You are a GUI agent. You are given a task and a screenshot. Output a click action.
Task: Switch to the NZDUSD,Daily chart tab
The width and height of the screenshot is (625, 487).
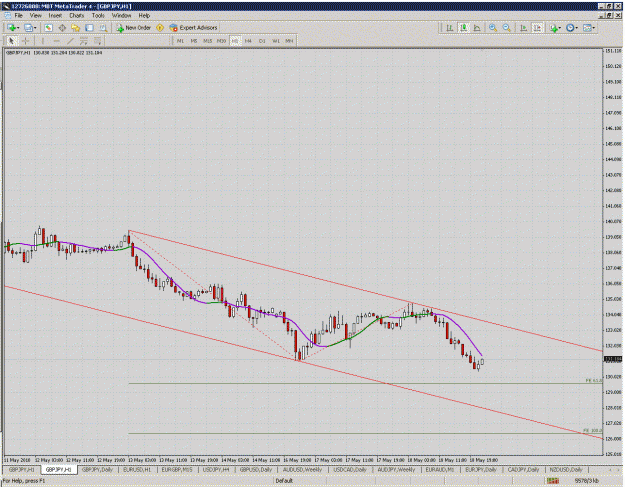(x=566, y=470)
